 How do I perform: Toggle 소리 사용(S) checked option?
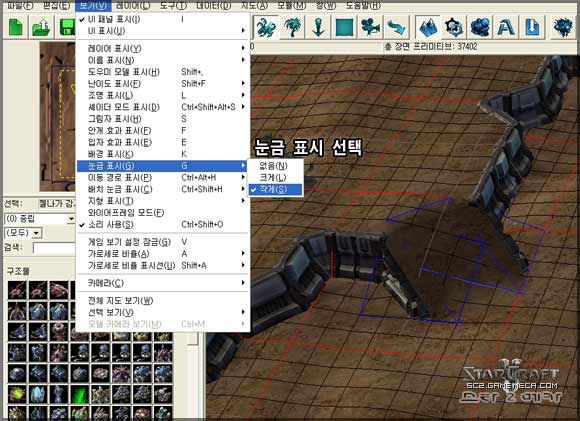click(163, 225)
